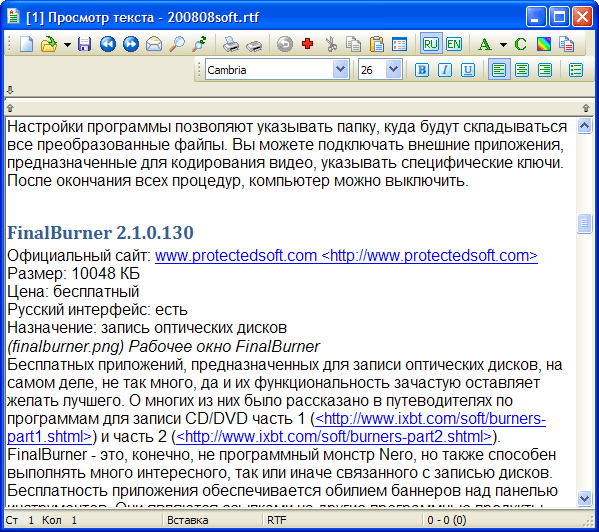Click the small down arrow below toolbar
Viewport: 599px width, 532px height.
tap(10, 90)
